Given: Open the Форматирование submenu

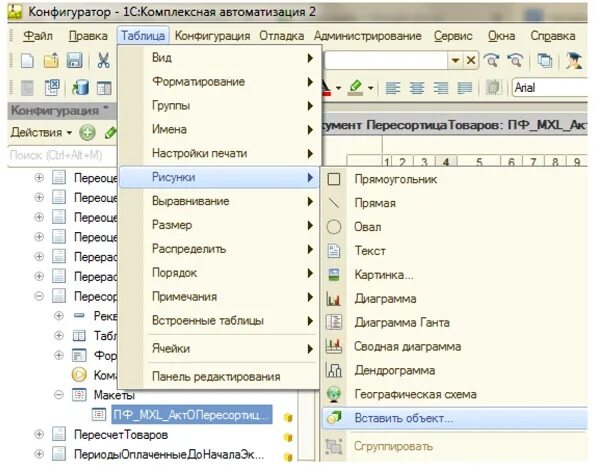Looking at the screenshot, I should 219,82.
